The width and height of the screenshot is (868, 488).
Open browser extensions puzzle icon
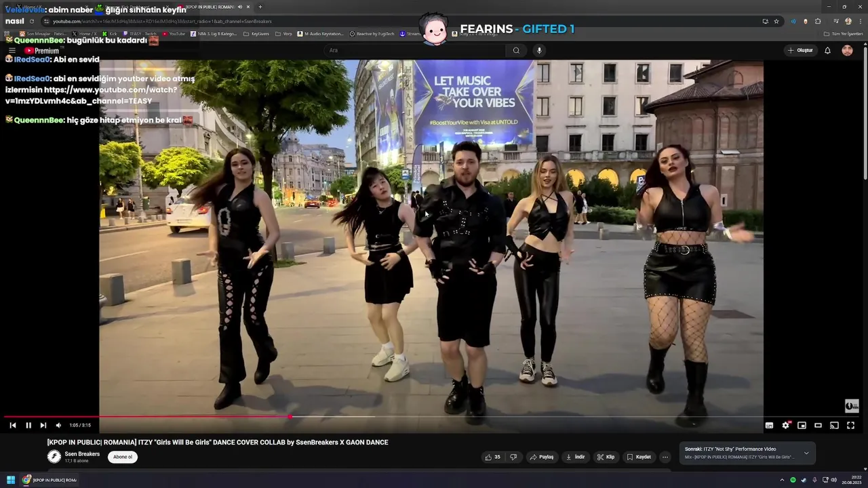click(818, 21)
